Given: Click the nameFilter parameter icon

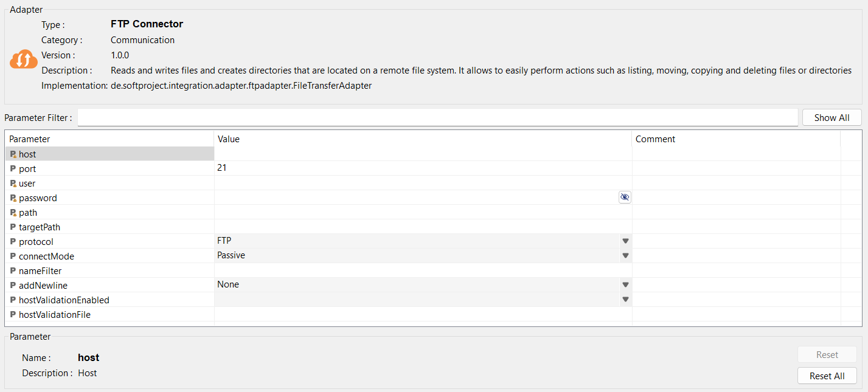Looking at the screenshot, I should tap(13, 271).
